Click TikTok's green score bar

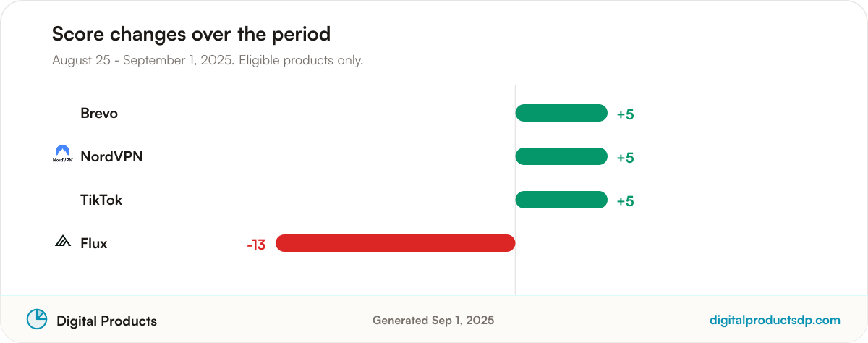point(561,200)
